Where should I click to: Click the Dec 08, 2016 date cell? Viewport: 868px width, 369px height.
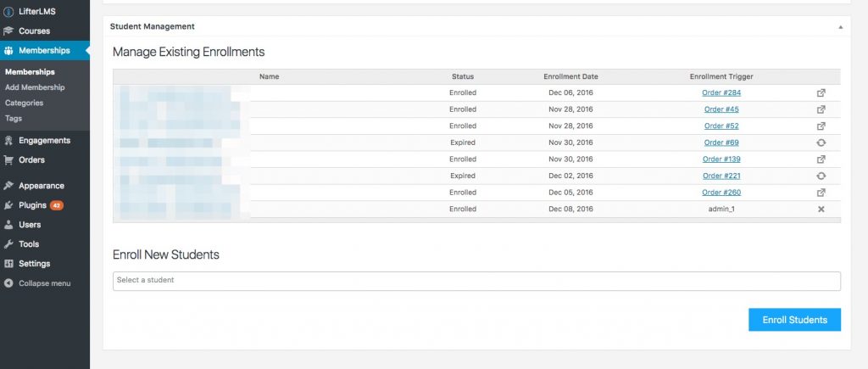coord(570,210)
